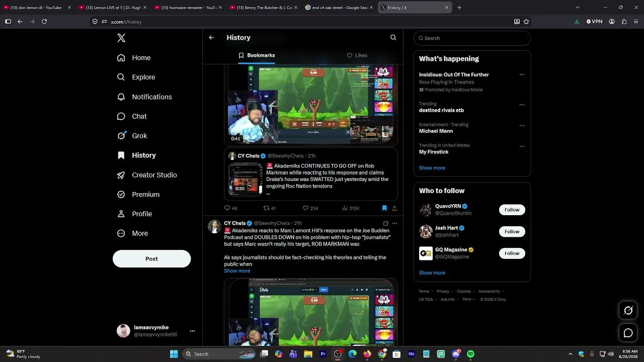This screenshot has height=362, width=644.
Task: Open a new browser tab
Action: pos(459,8)
